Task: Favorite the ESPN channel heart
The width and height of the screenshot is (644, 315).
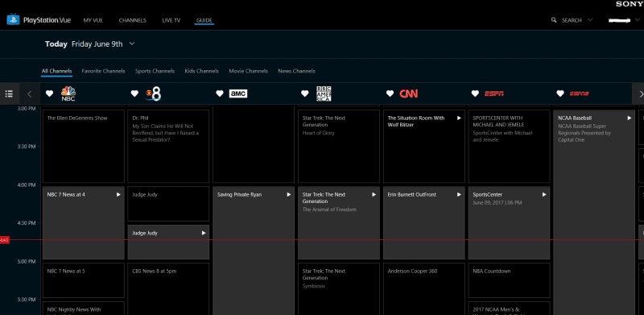Action: point(475,93)
